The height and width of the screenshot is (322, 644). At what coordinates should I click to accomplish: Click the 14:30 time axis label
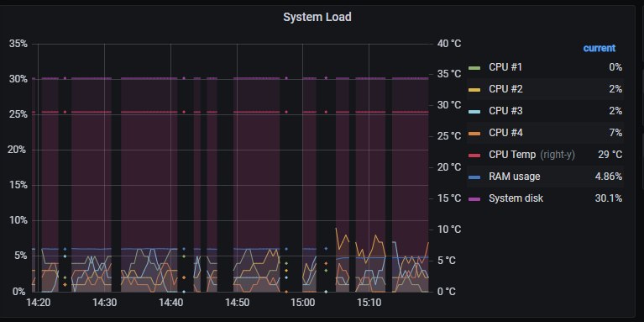(104, 303)
